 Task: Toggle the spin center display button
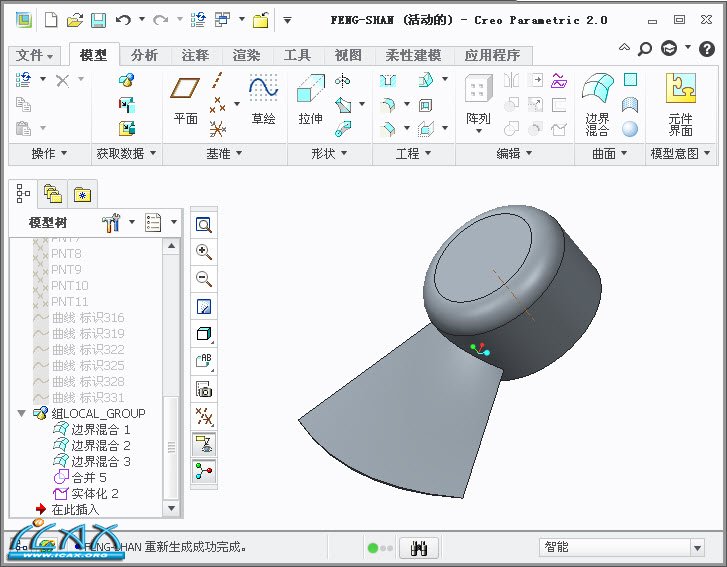203,470
